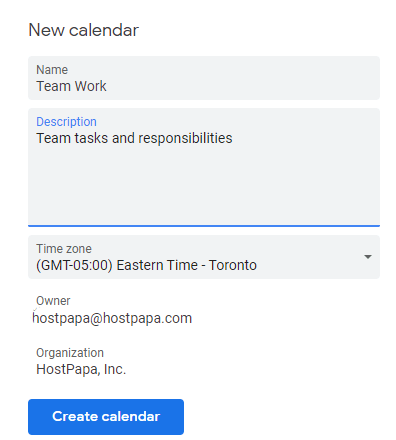This screenshot has height=440, width=396.
Task: Click the owner email hostpapa@hostpapa.com
Action: (x=112, y=318)
